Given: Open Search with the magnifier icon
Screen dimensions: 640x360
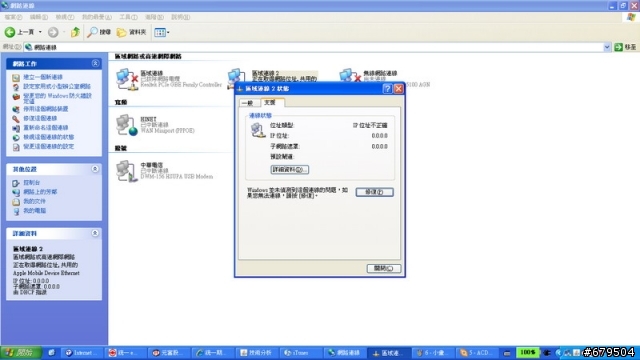Looking at the screenshot, I should coord(99,32).
